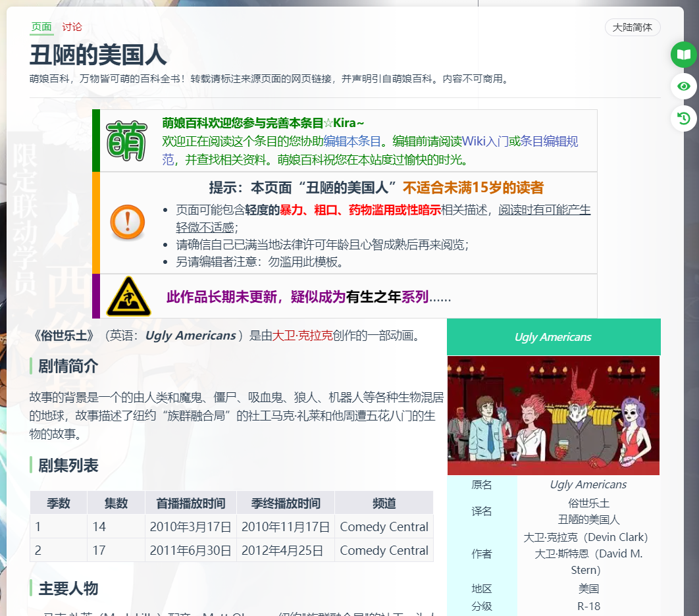The height and width of the screenshot is (616, 699).
Task: Click the yellow hazard triangle icon
Action: click(129, 296)
